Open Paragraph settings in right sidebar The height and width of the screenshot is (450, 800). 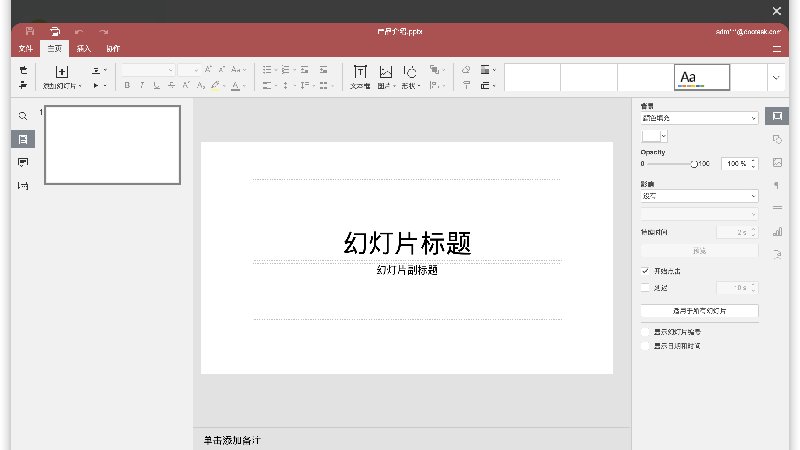point(777,185)
